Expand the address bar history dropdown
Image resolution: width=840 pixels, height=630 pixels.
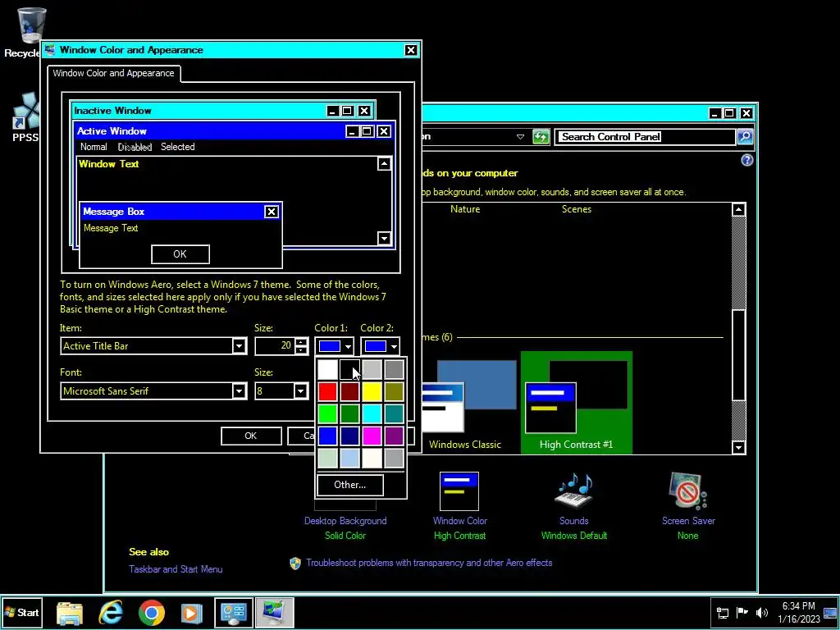pos(520,137)
